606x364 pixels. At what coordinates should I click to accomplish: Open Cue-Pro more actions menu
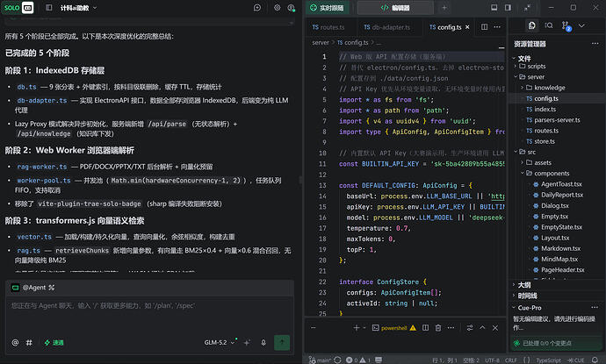click(595, 308)
